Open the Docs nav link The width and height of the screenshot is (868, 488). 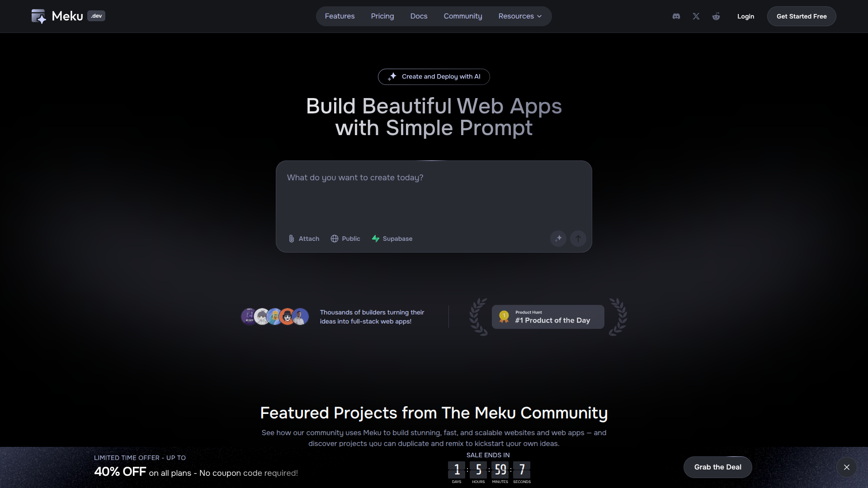tap(419, 16)
